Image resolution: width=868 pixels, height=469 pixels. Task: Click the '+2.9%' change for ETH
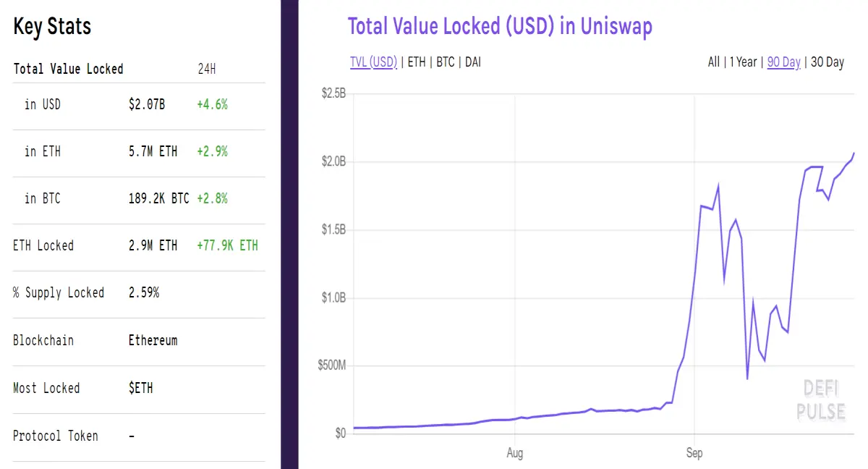[x=212, y=151]
